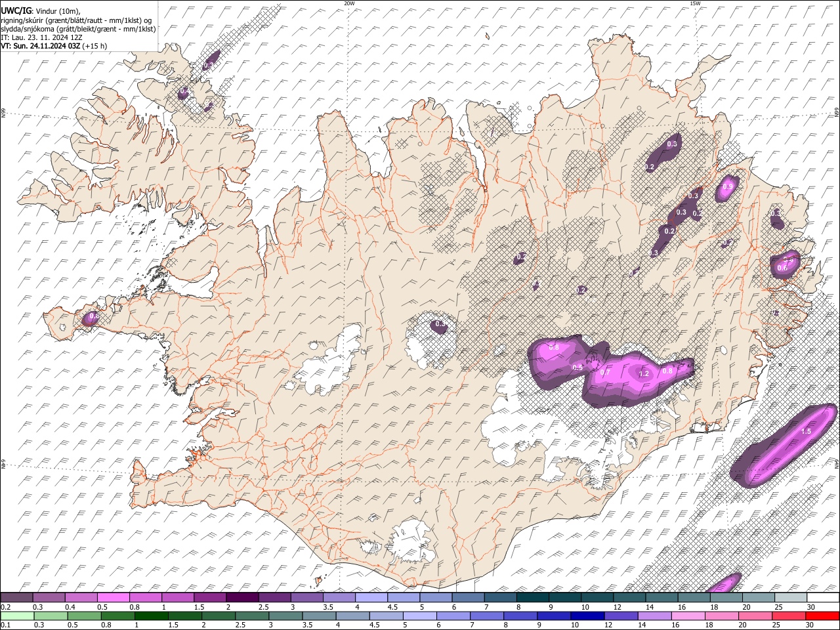Click the 15W longitude label

click(x=695, y=3)
